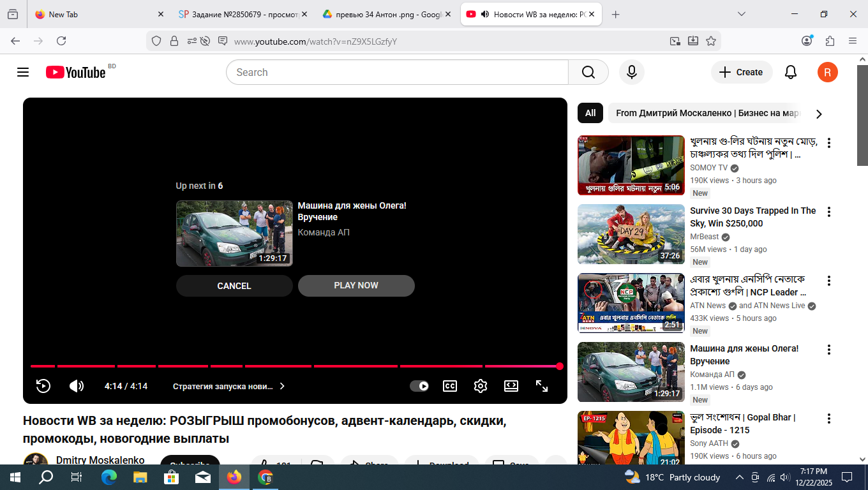Open up next video thumbnail in player
This screenshot has width=868, height=490.
click(x=234, y=234)
